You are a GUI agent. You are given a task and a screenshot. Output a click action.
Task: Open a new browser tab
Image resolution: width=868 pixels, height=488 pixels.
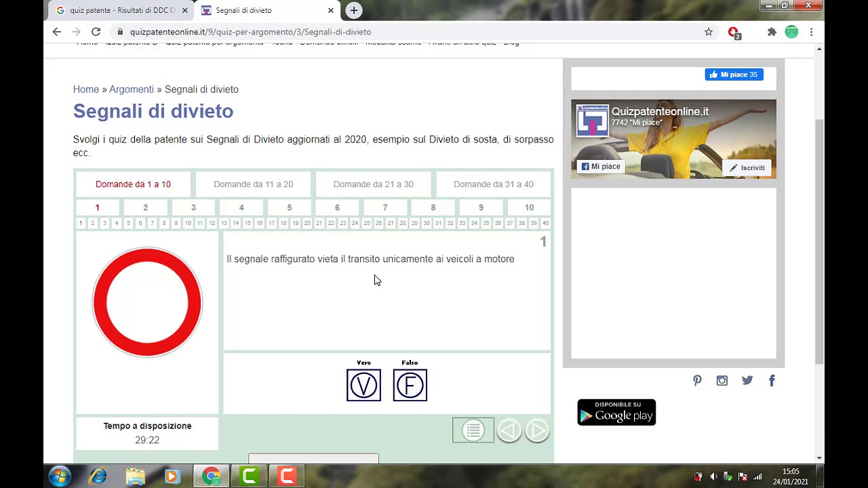[354, 10]
